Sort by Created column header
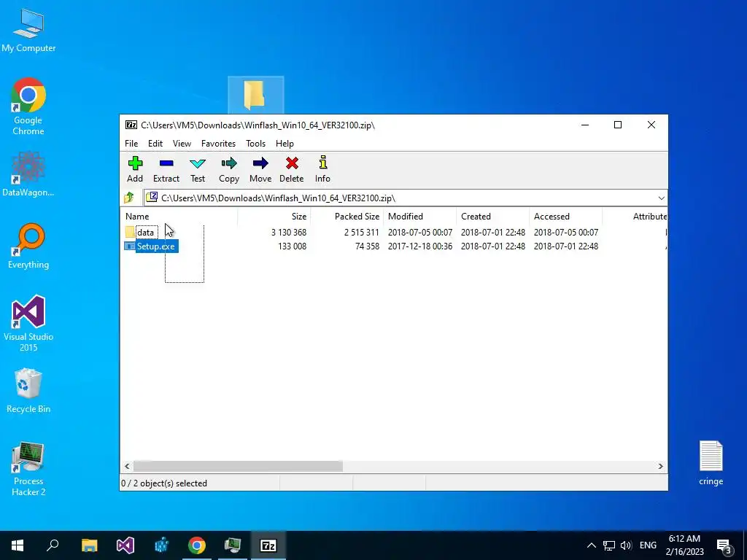This screenshot has height=560, width=747. (492, 216)
